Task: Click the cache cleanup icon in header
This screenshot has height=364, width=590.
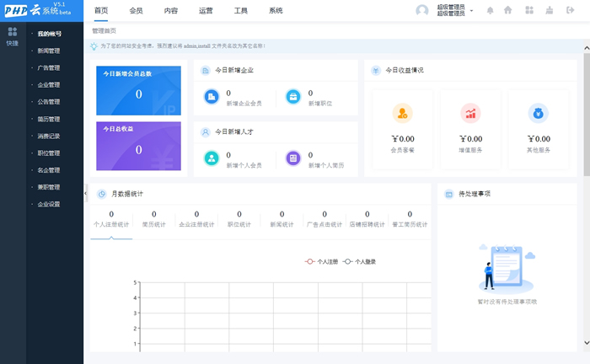Action: [x=550, y=10]
